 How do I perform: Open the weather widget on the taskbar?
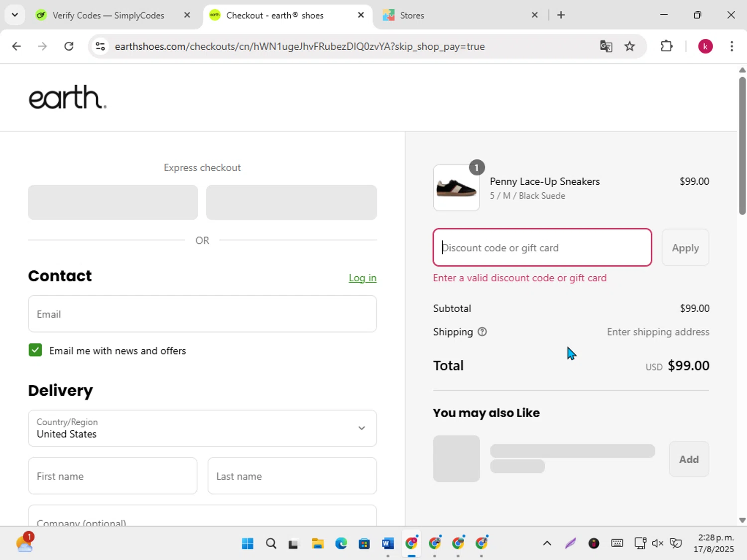tap(25, 543)
